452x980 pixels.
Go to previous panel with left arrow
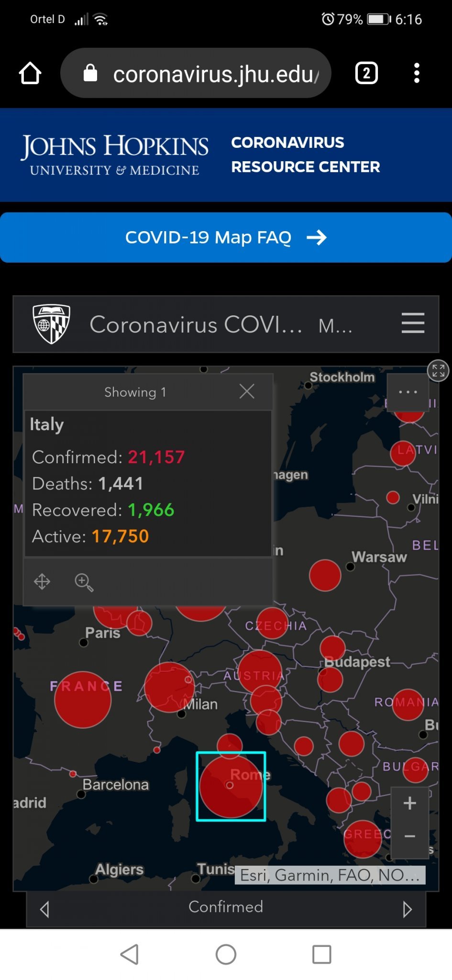(x=44, y=909)
